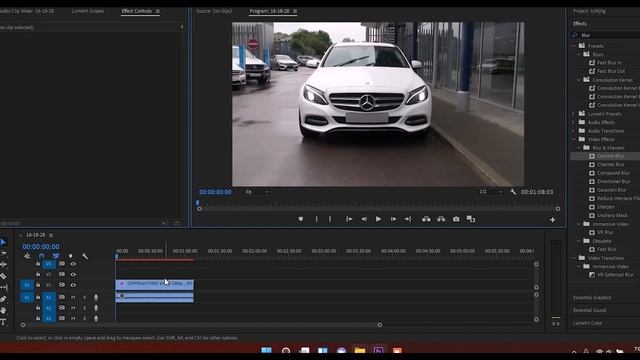The image size is (640, 360).
Task: Mark In point in Program monitor
Action: 316,219
